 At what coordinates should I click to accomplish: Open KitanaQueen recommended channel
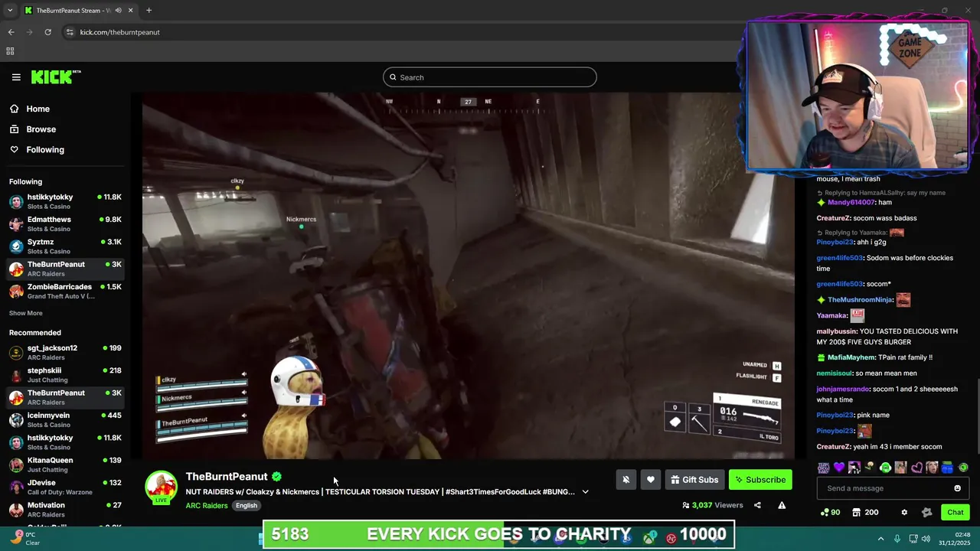[x=65, y=465]
